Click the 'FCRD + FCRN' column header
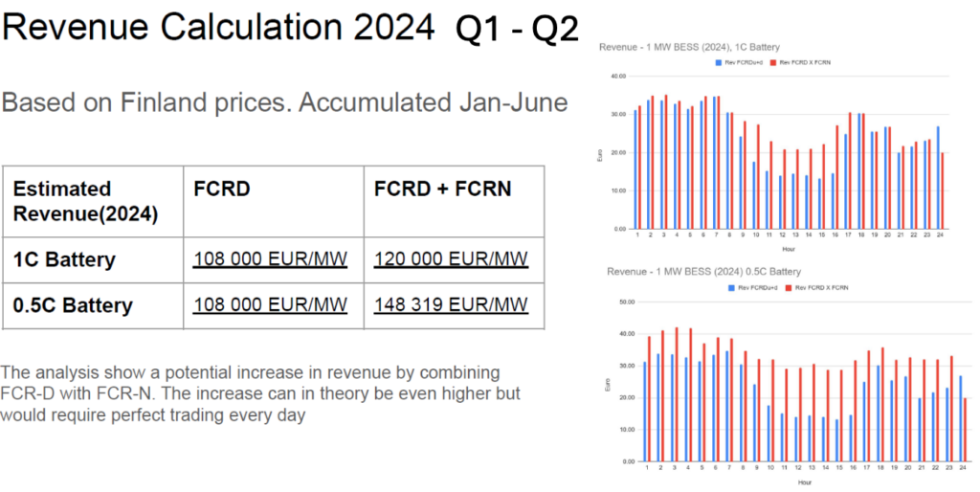 [442, 190]
